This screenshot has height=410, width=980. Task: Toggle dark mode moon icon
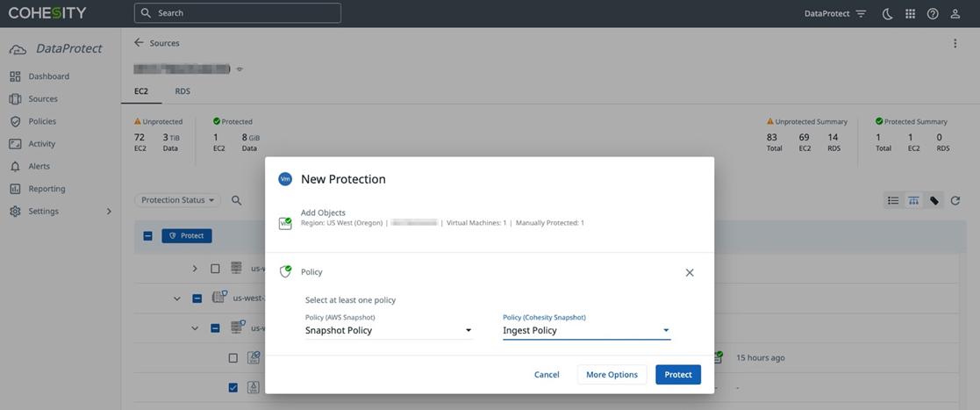[x=887, y=14]
